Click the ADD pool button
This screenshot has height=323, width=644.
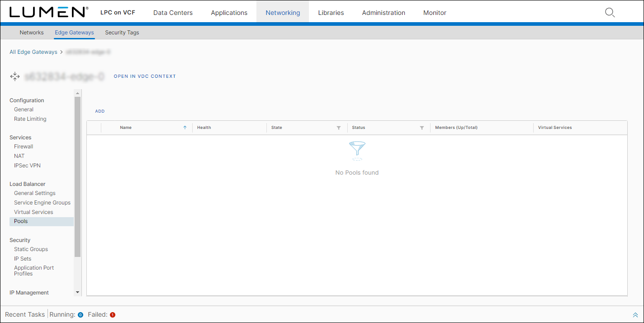100,111
